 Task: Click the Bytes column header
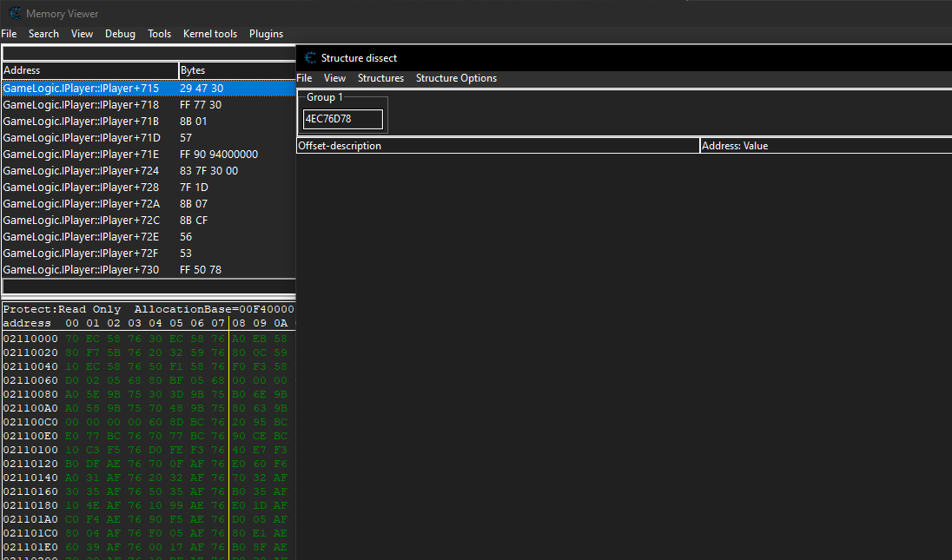237,70
